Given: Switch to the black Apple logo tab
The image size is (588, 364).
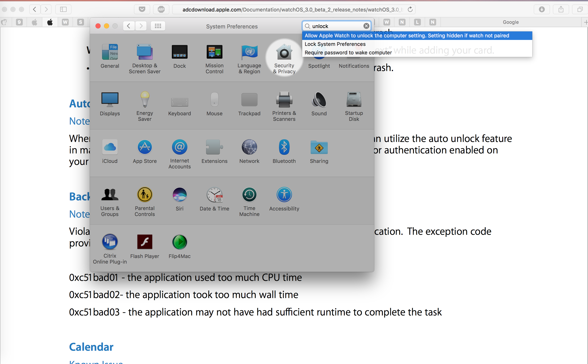Looking at the screenshot, I should coord(50,22).
